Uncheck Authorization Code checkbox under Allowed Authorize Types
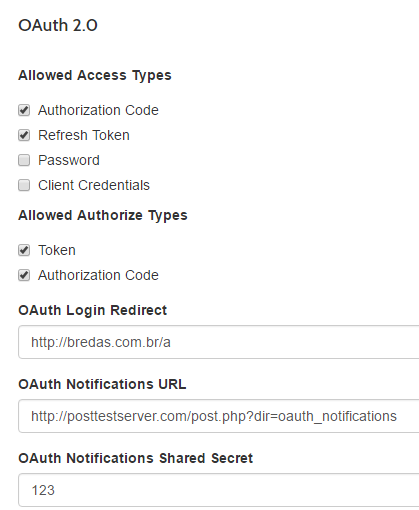419x510 pixels. point(24,275)
